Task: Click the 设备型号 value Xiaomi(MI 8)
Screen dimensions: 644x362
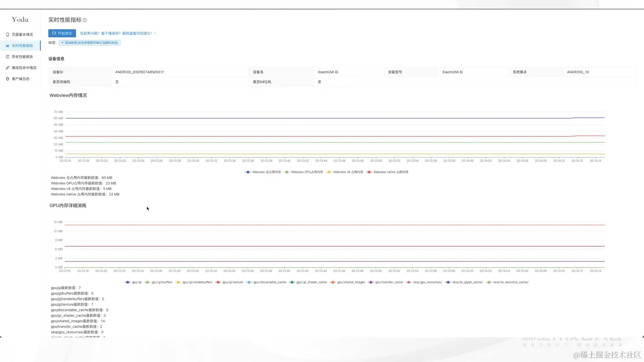Action: pos(452,72)
